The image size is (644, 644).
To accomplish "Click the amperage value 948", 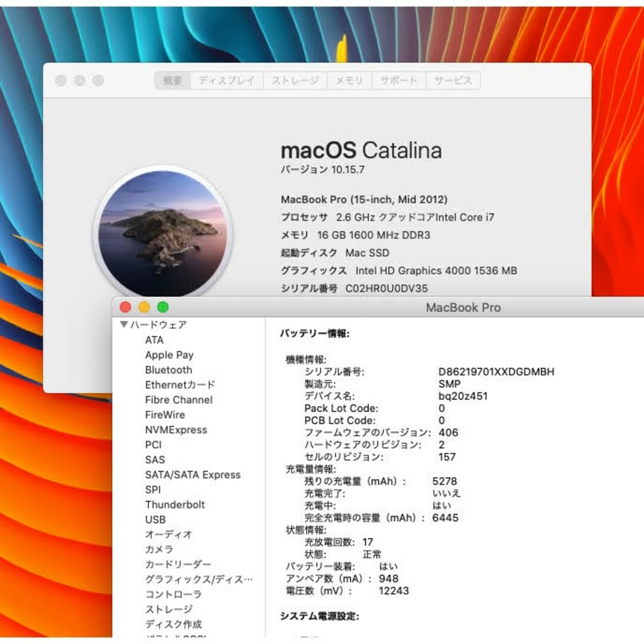I will coord(389,578).
